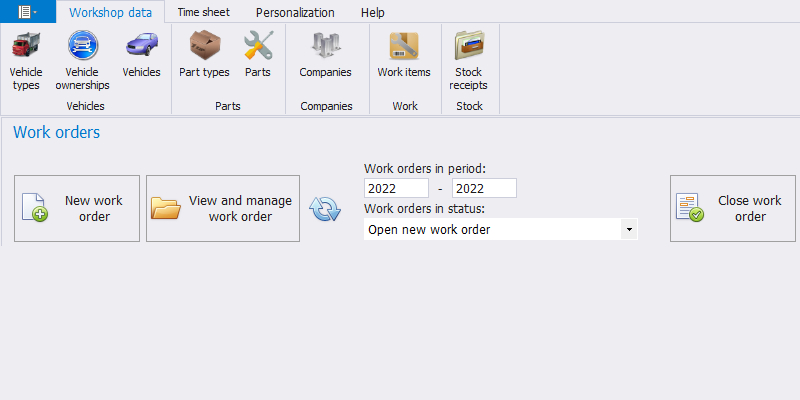Go to the Help tab
The image size is (800, 400).
point(372,13)
